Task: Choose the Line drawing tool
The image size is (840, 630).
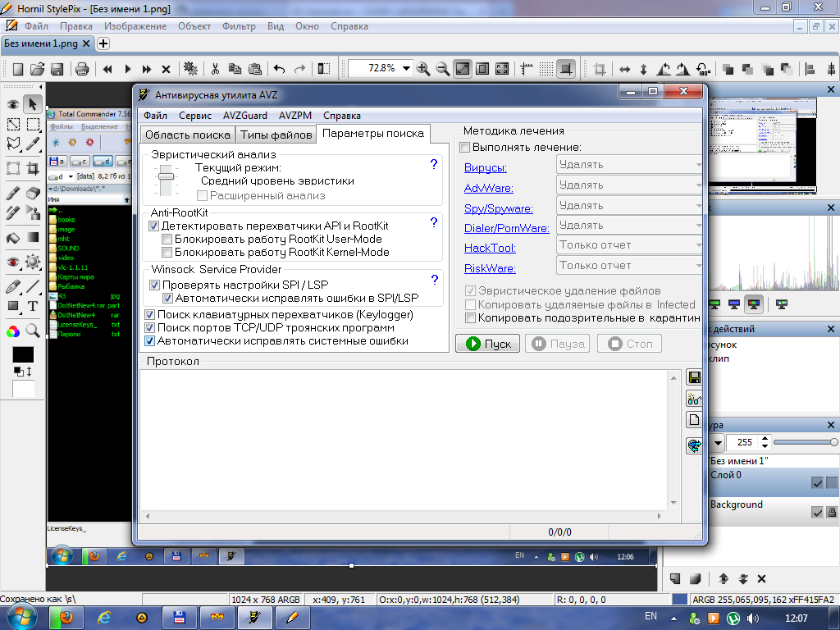Action: click(33, 286)
